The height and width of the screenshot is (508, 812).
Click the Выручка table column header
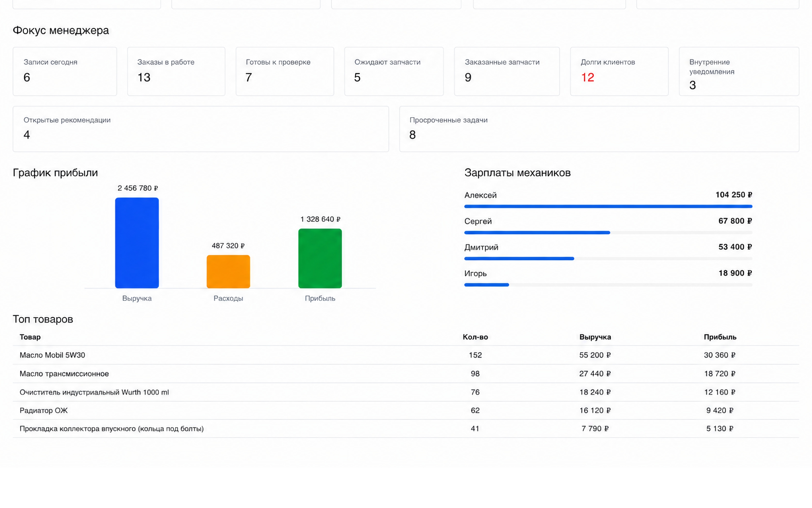[x=595, y=337]
